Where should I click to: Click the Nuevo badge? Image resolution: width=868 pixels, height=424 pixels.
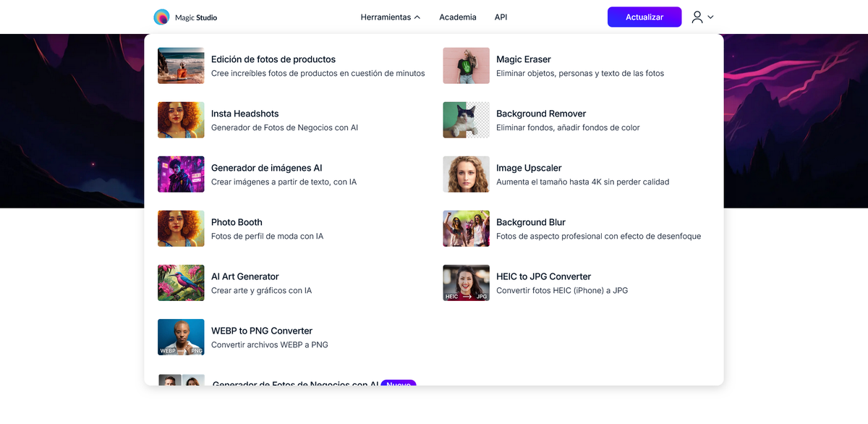click(399, 386)
